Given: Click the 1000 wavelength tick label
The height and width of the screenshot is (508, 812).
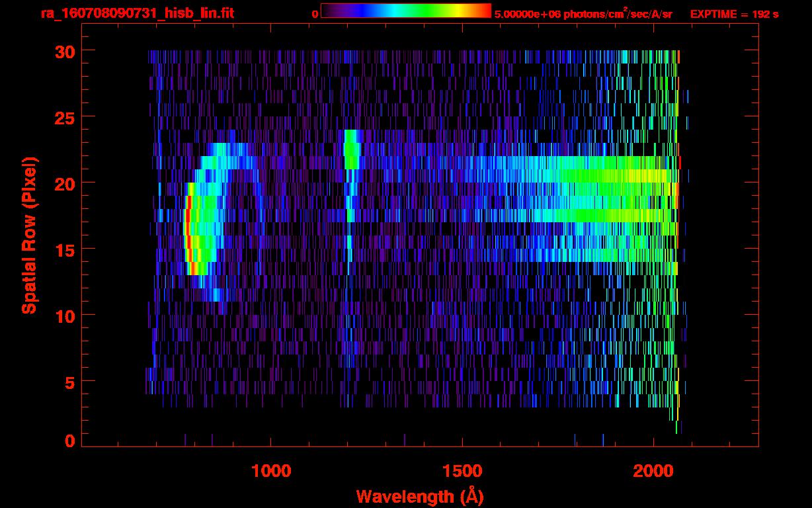Looking at the screenshot, I should [271, 471].
